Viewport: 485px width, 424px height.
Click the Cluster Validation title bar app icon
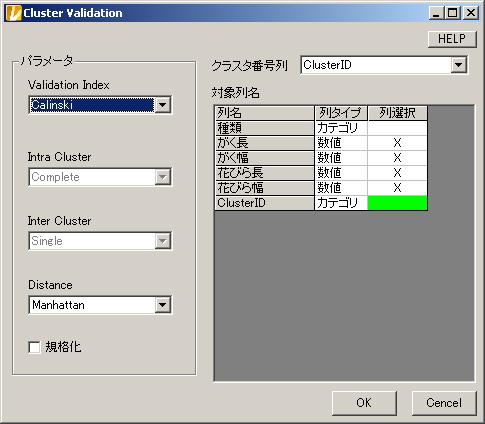(x=14, y=13)
